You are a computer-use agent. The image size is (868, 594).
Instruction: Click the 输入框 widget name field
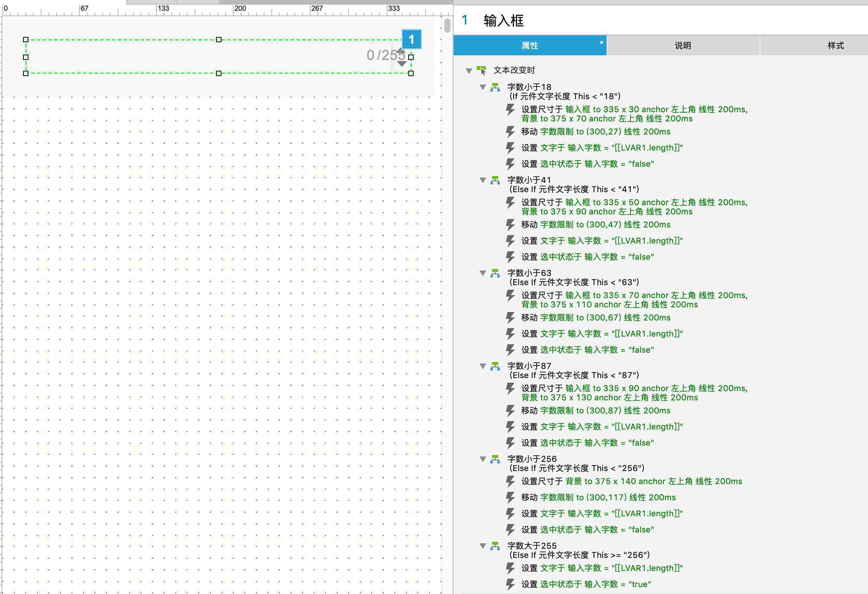(x=504, y=20)
